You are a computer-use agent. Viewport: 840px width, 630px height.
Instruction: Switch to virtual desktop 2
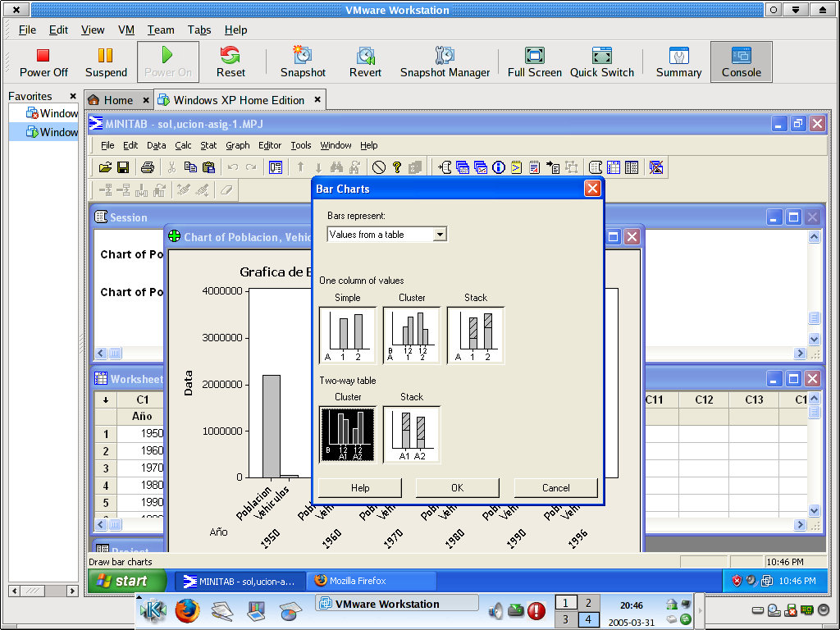tap(588, 603)
